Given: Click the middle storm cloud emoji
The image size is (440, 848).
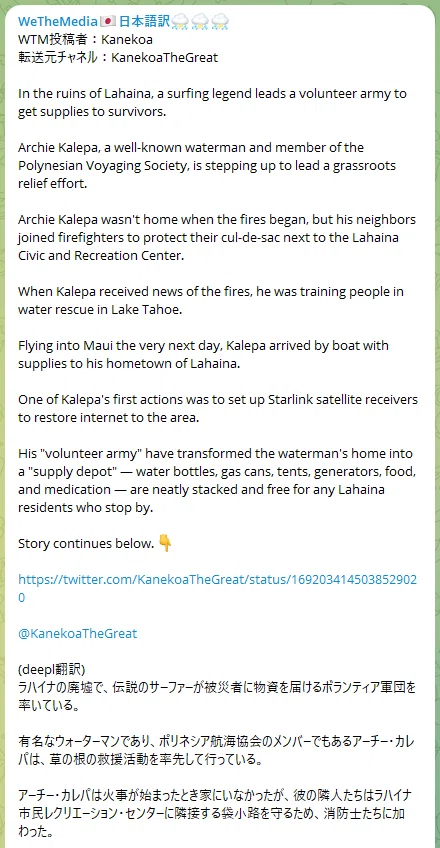Looking at the screenshot, I should coord(199,22).
